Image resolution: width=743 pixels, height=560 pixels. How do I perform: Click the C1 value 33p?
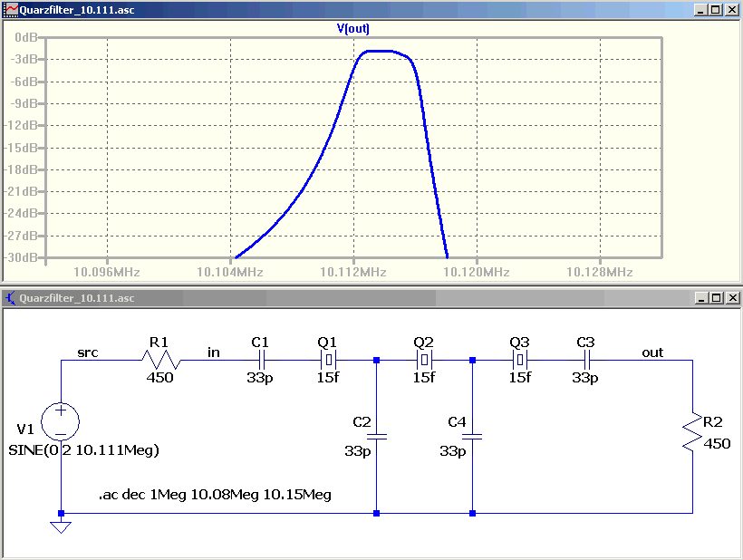260,378
